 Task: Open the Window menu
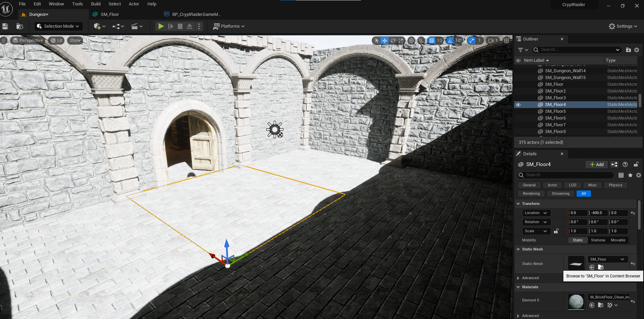pyautogui.click(x=56, y=4)
